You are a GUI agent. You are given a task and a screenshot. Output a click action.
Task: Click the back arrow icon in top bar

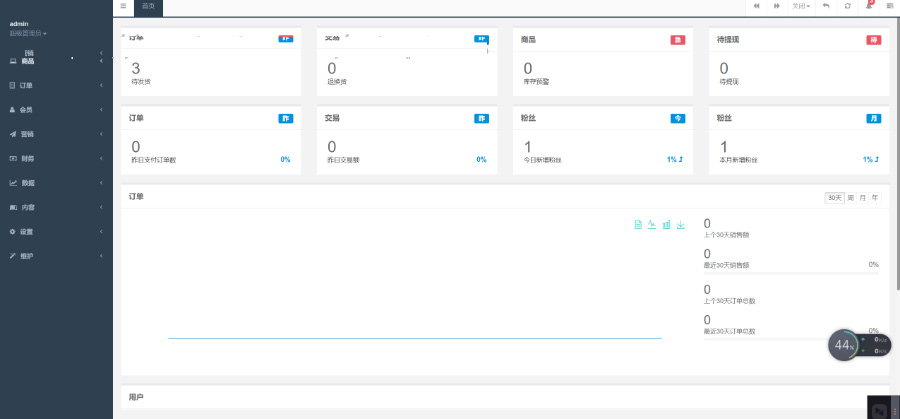[x=826, y=6]
